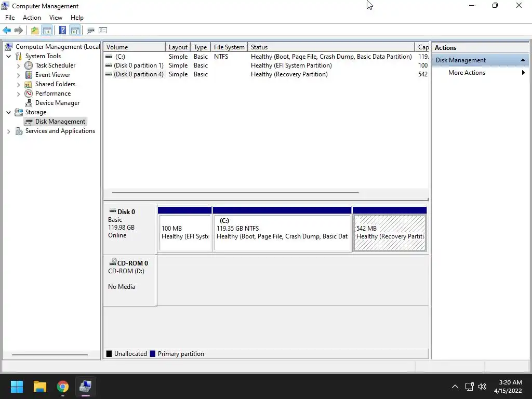Image resolution: width=532 pixels, height=399 pixels.
Task: Sort by the Layout column header
Action: 178,47
